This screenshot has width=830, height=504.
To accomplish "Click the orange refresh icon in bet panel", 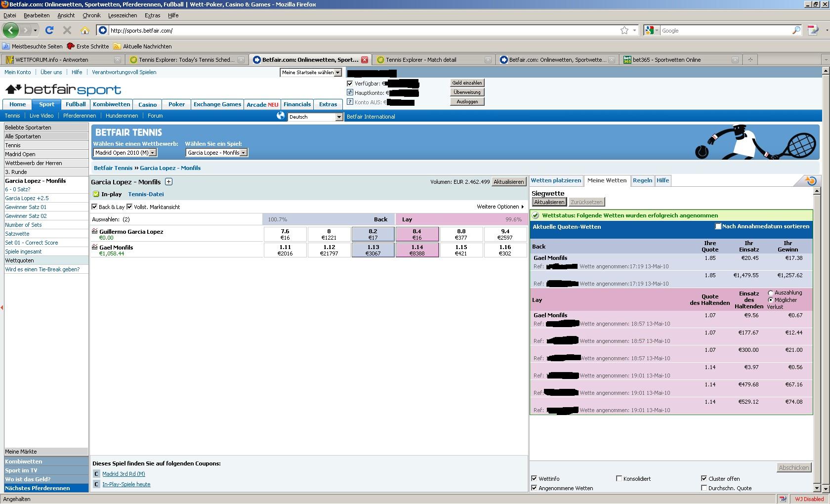I will click(810, 180).
